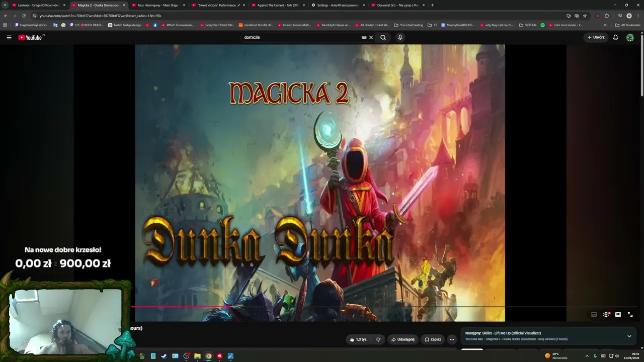Viewport: 644px width, 362px height.
Task: Open the Utwórz create button
Action: click(596, 37)
